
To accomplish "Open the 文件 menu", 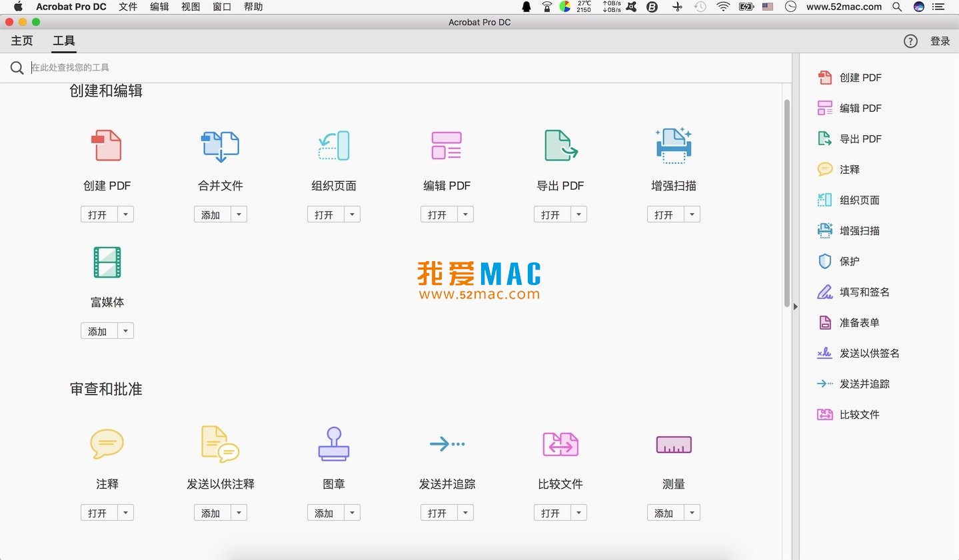I will pos(128,7).
